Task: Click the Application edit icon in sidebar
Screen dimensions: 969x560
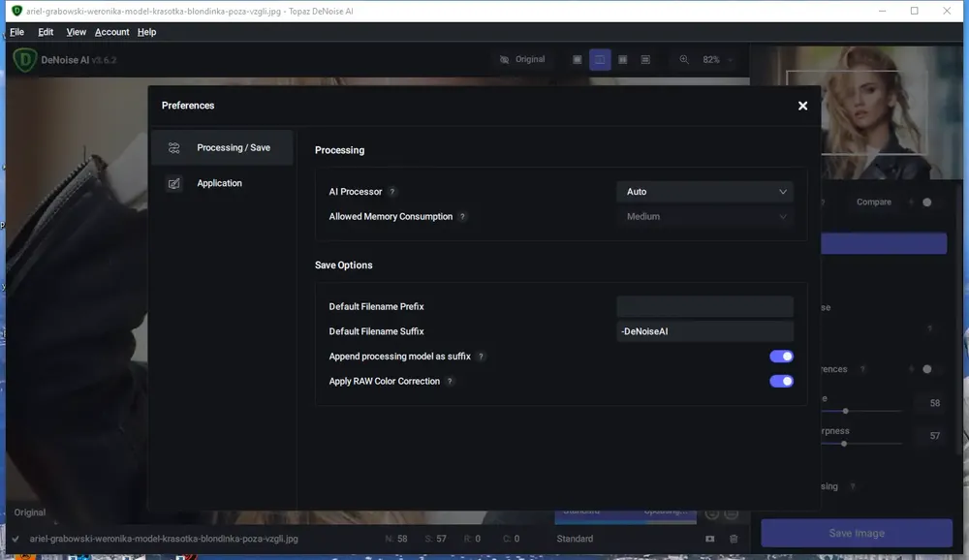Action: 173,183
